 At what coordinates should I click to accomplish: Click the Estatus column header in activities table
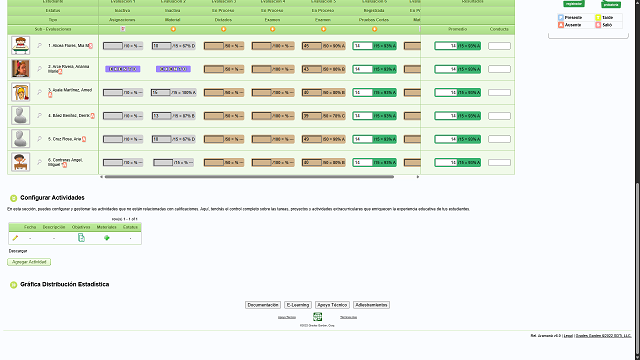(130, 227)
